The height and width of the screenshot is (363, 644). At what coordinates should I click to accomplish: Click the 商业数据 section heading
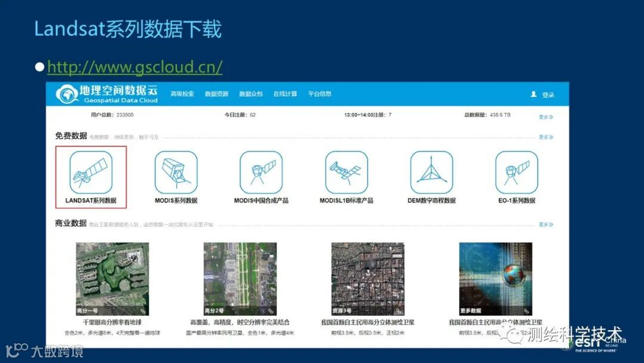pyautogui.click(x=71, y=223)
